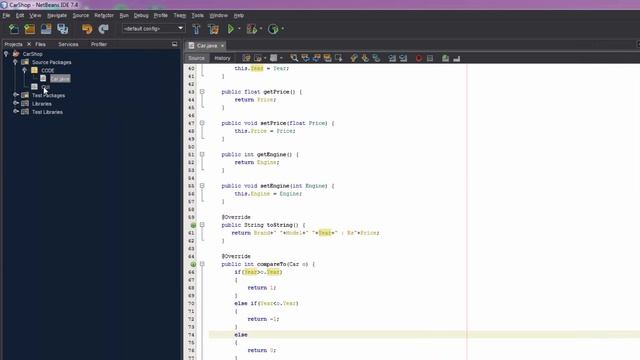The height and width of the screenshot is (360, 640).
Task: Click the Save All toolbar icon
Action: pos(62,29)
